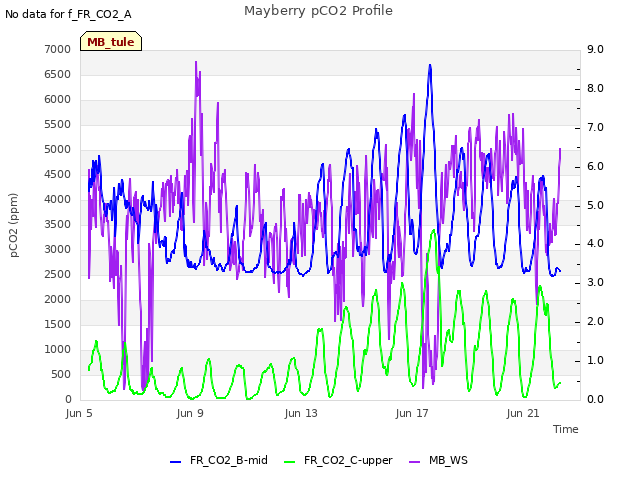The image size is (640, 480).
Task: Click the 5.0 right axis value
Action: (595, 205)
